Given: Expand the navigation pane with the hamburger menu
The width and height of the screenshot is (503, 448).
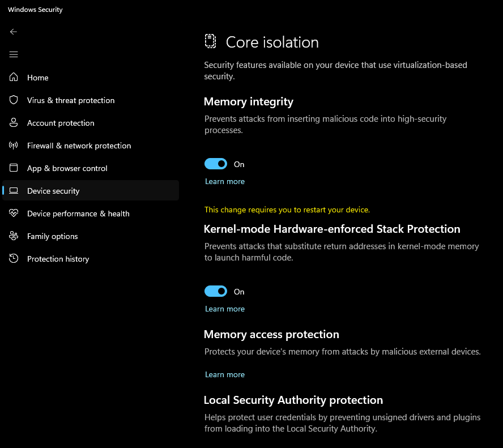Looking at the screenshot, I should (x=13, y=54).
